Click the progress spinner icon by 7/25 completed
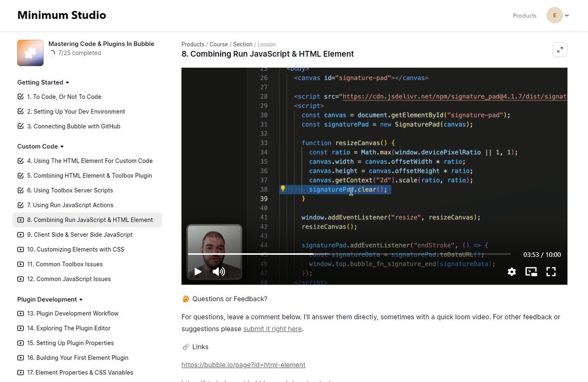The height and width of the screenshot is (382, 588). click(52, 53)
